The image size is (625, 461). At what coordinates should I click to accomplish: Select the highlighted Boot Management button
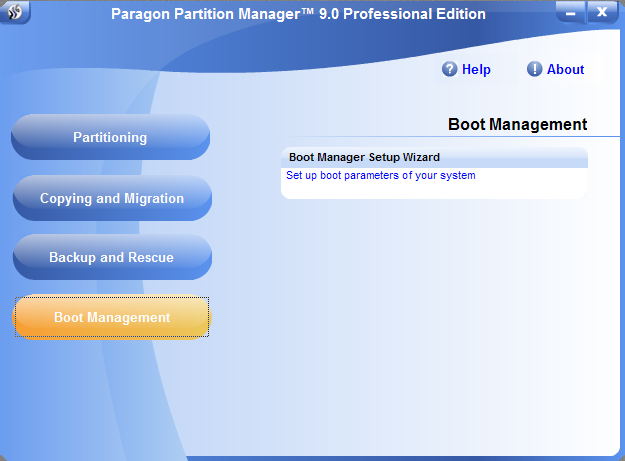point(111,318)
